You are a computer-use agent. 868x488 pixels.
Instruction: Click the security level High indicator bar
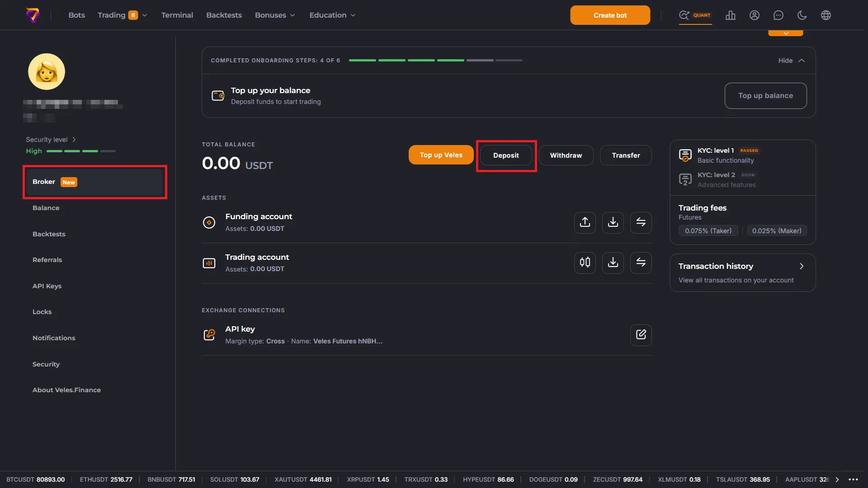pos(81,151)
